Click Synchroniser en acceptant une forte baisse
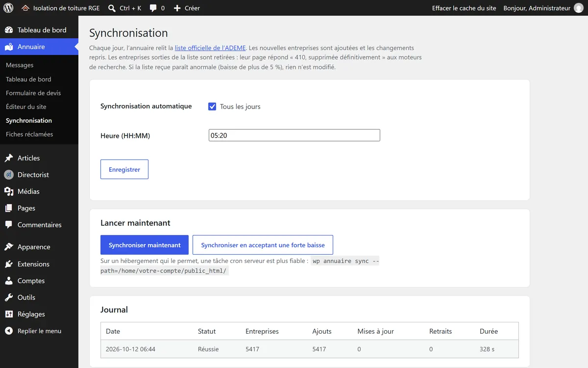 (263, 245)
